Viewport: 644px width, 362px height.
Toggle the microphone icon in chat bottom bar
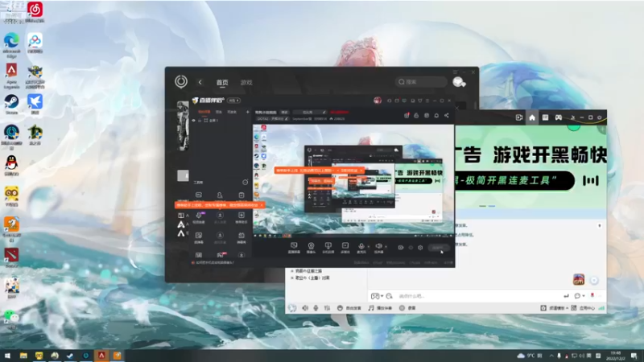(316, 308)
